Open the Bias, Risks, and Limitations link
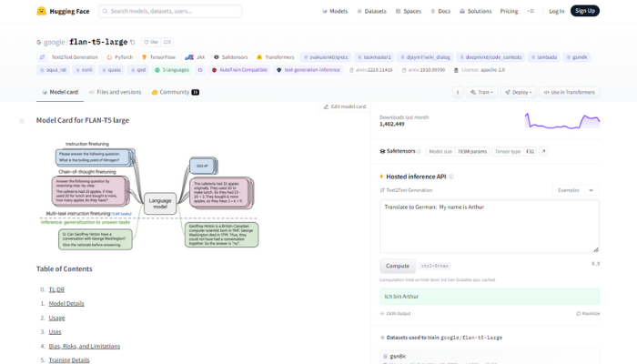The image size is (637, 364). (84, 346)
